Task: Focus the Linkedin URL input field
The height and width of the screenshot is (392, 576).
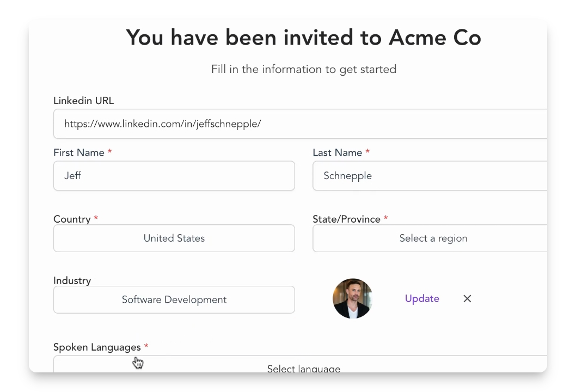Action: point(299,124)
